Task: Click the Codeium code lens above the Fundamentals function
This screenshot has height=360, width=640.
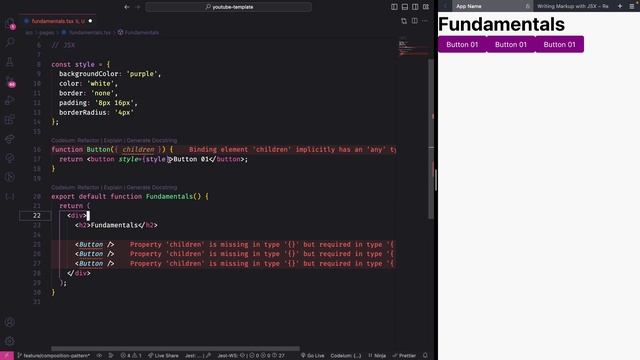Action: pos(114,187)
